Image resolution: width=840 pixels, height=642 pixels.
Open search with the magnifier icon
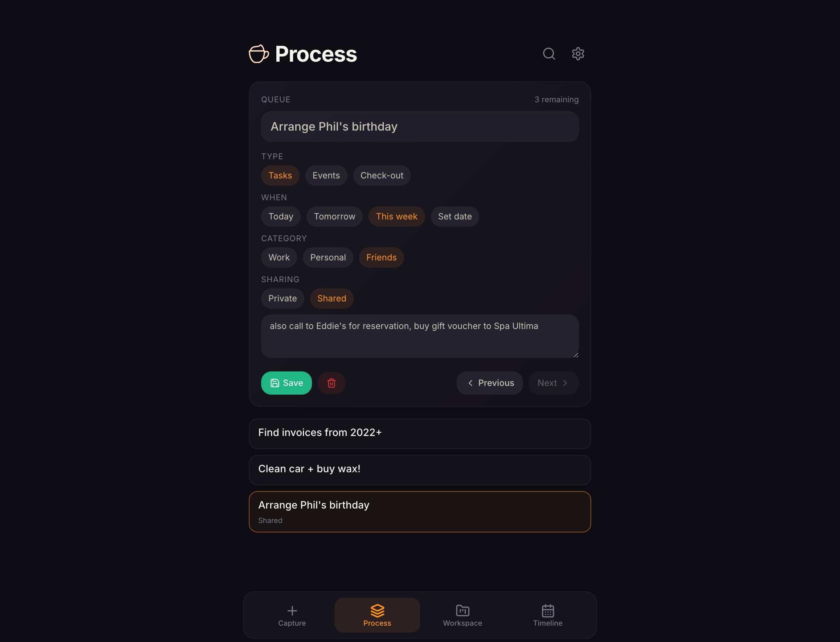point(549,54)
